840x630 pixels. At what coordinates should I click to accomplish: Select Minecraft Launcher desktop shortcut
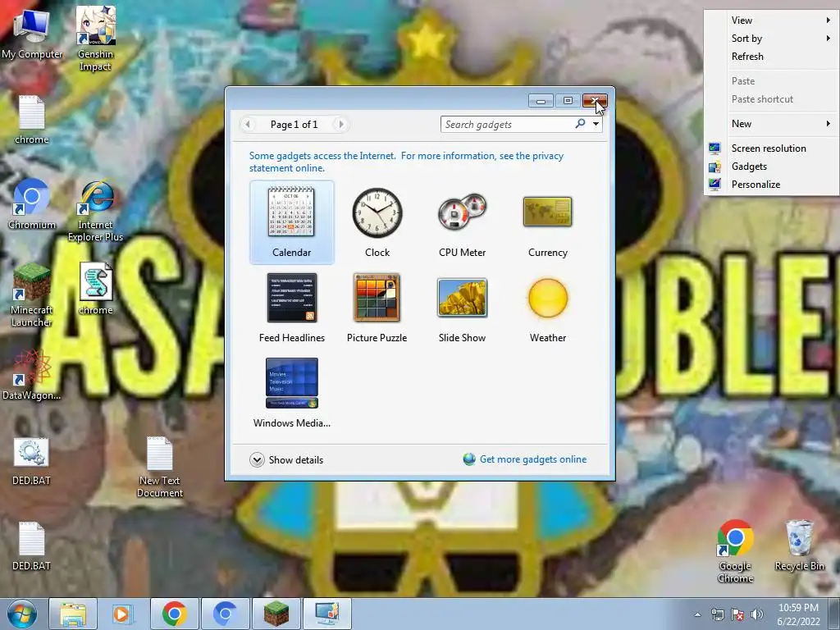coord(32,295)
